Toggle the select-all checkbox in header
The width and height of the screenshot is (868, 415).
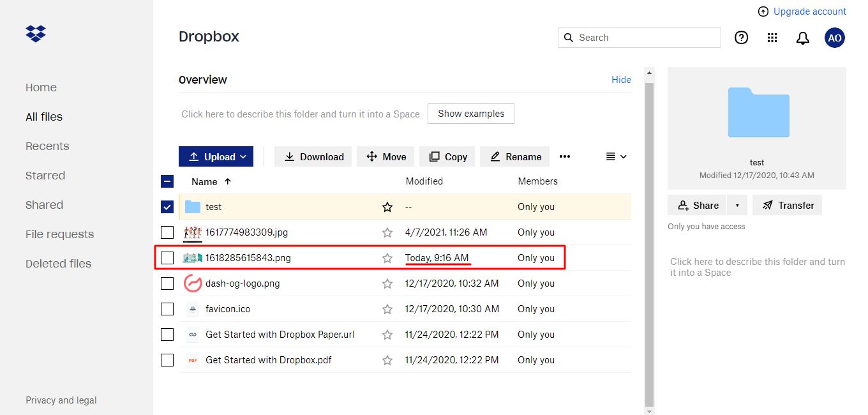(x=167, y=181)
